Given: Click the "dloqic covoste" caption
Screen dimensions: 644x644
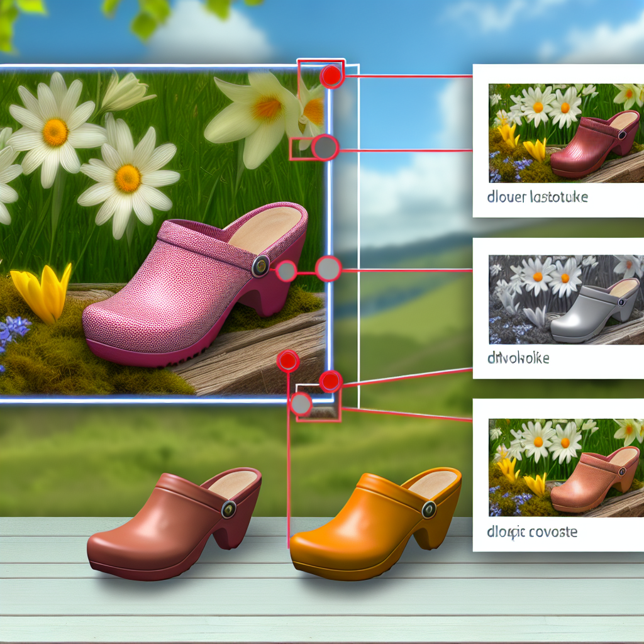Looking at the screenshot, I should click(532, 532).
